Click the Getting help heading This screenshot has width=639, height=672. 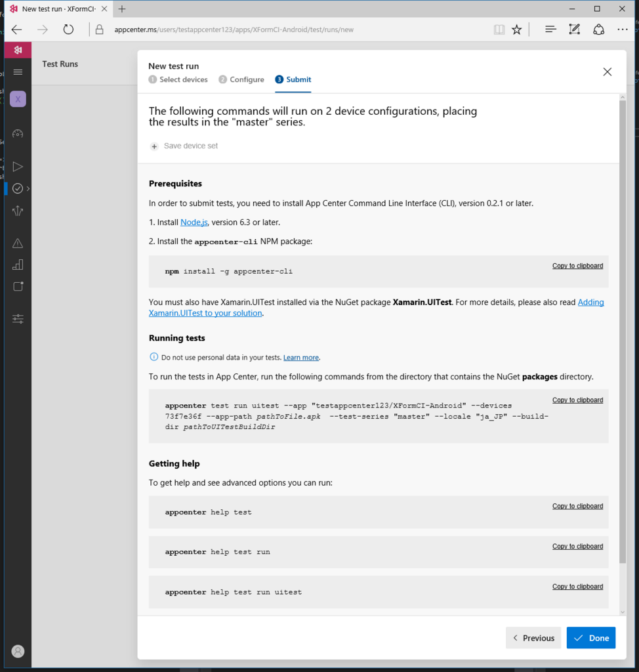point(174,464)
